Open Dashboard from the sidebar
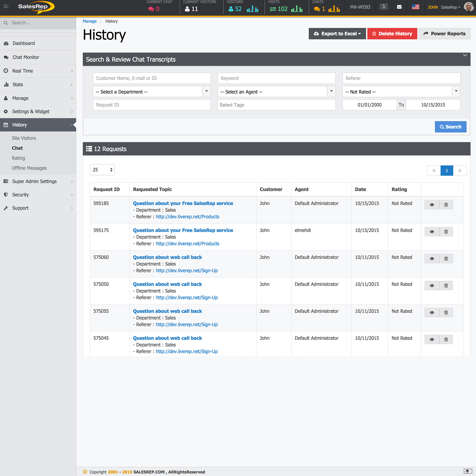This screenshot has height=476, width=476. 38,43
